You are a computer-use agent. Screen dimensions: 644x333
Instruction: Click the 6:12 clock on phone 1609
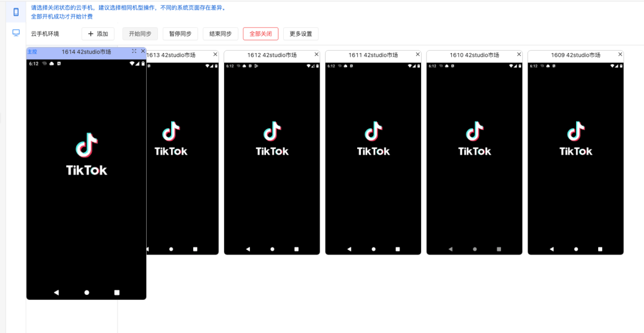(x=534, y=66)
